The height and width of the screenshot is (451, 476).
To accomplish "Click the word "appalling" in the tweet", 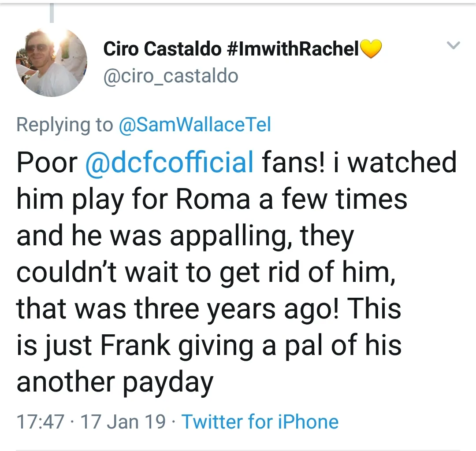I will [x=231, y=236].
